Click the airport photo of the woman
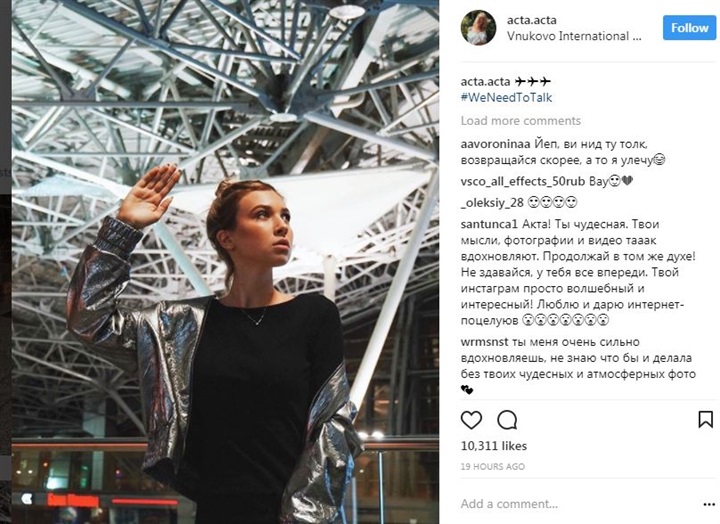 coord(225,262)
